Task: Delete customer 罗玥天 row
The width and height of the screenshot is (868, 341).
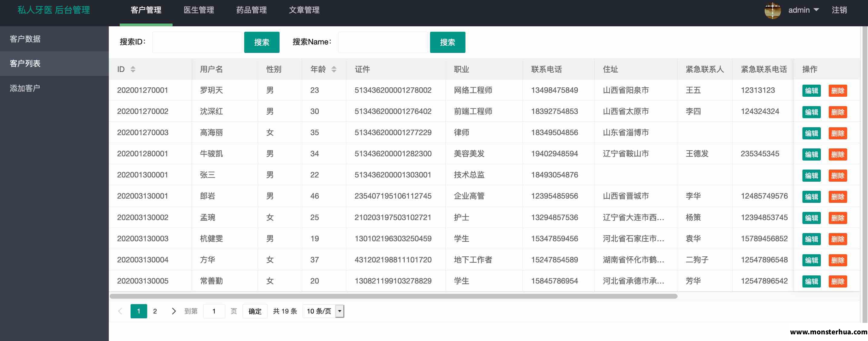Action: tap(838, 91)
